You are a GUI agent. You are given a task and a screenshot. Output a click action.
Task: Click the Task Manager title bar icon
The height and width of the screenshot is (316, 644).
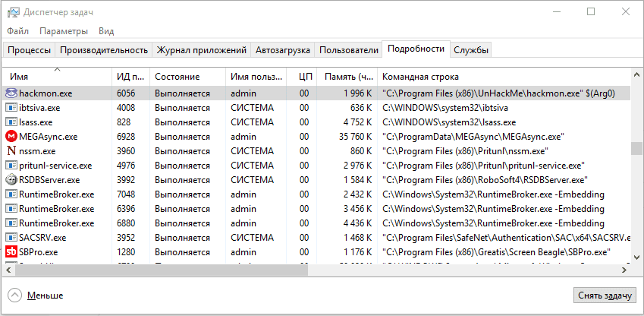pyautogui.click(x=11, y=11)
